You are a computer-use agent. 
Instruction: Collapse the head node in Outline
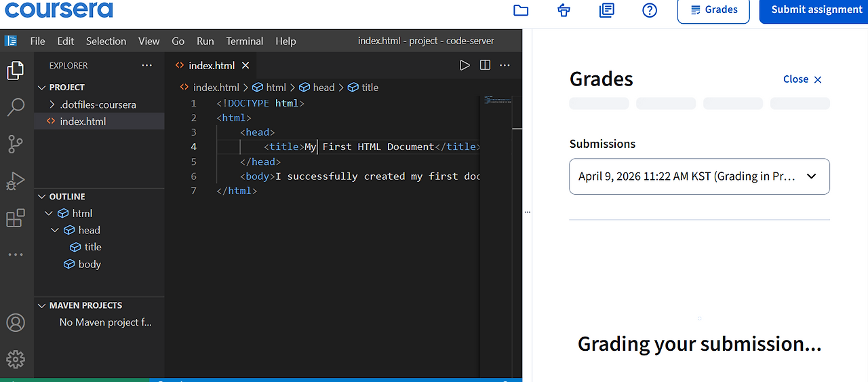(x=55, y=230)
